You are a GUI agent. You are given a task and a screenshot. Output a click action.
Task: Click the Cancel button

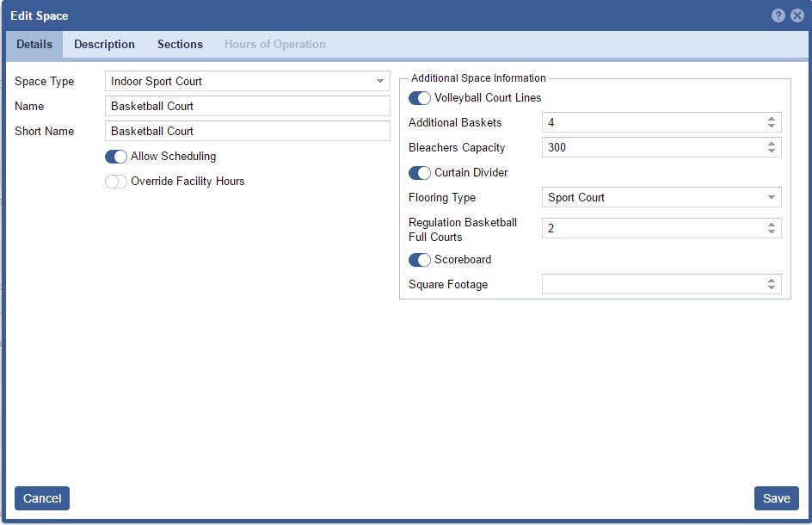42,498
